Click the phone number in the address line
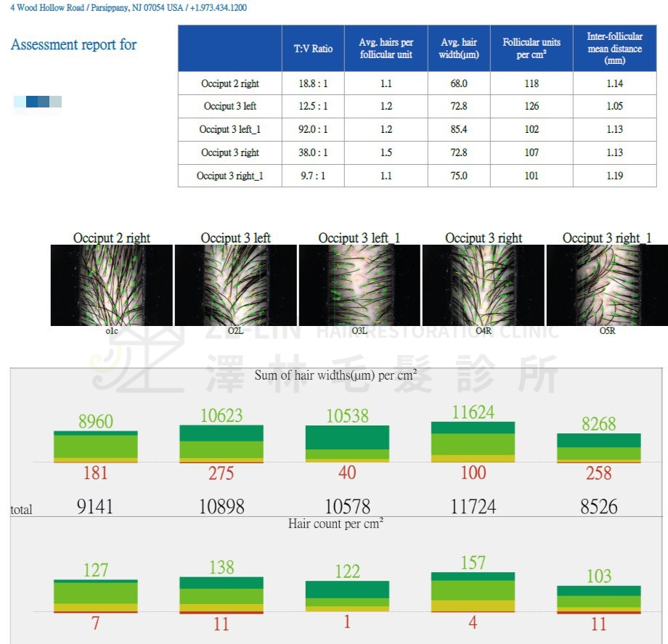 (x=218, y=7)
